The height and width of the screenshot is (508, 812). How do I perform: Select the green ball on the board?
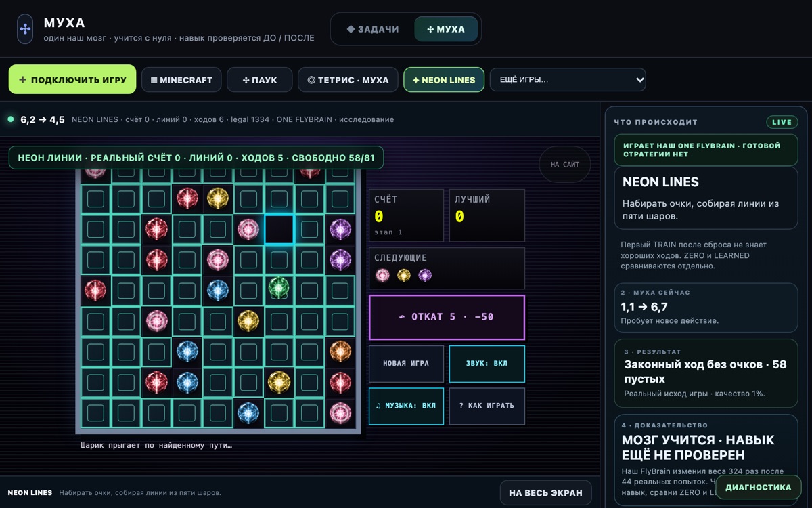click(279, 288)
